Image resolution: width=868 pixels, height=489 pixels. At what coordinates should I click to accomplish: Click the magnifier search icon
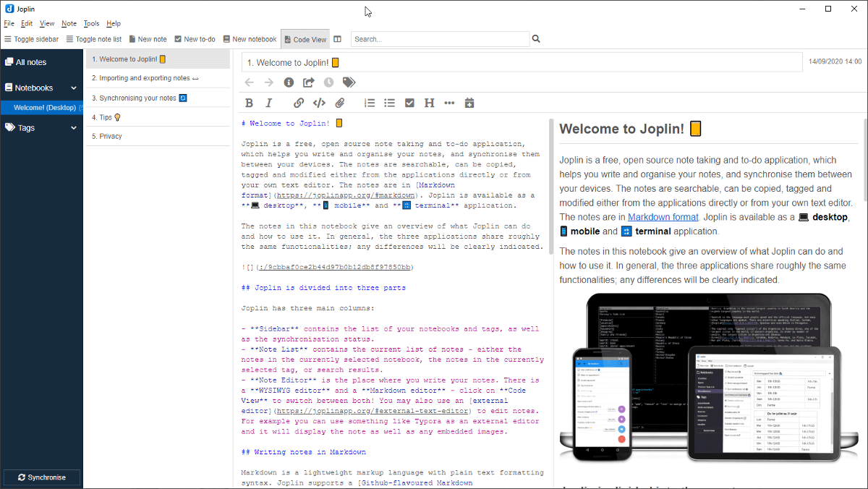click(536, 39)
